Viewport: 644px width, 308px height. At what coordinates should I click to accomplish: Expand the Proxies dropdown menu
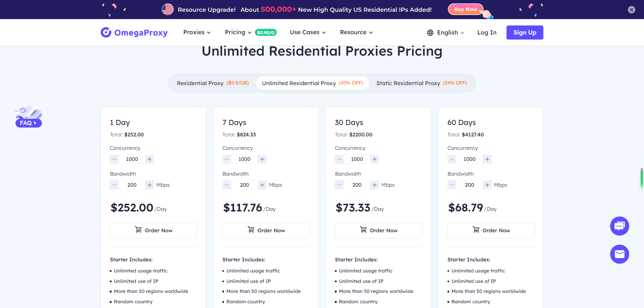coord(197,33)
